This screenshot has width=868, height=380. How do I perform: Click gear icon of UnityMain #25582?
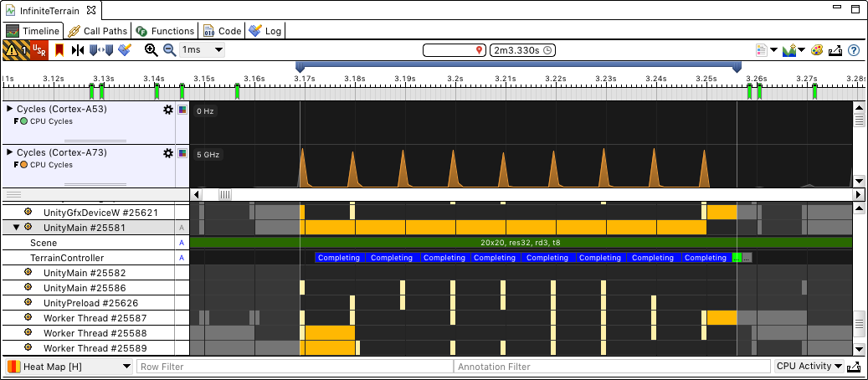(x=28, y=273)
